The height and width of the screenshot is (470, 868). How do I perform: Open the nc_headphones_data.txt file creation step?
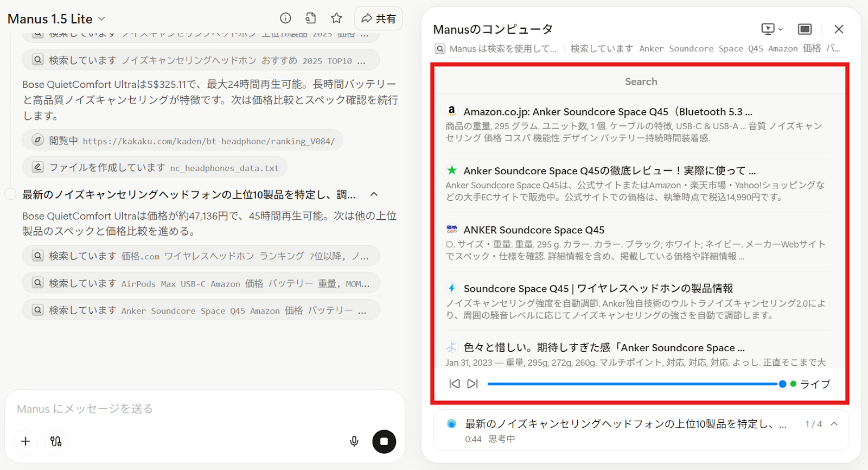pyautogui.click(x=155, y=168)
